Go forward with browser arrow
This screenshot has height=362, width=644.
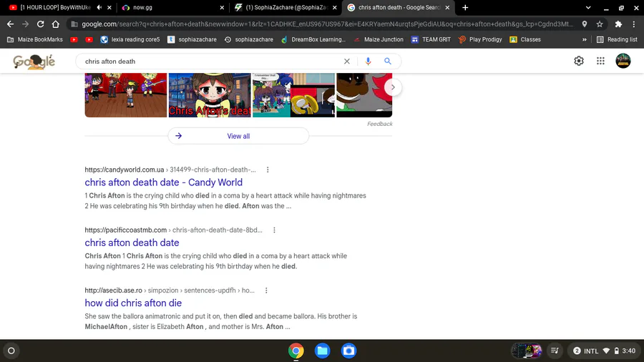pos(26,24)
